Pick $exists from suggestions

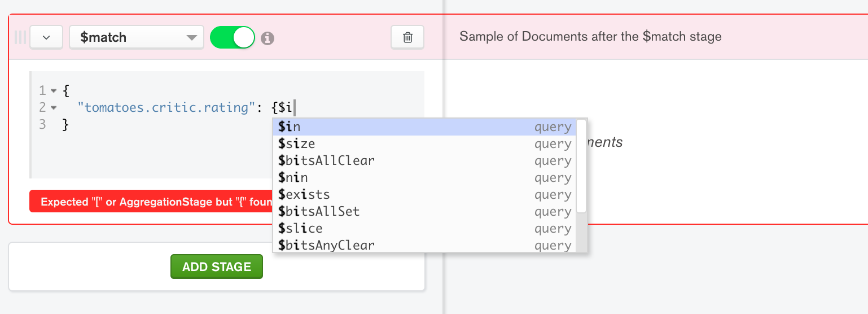[x=424, y=195]
